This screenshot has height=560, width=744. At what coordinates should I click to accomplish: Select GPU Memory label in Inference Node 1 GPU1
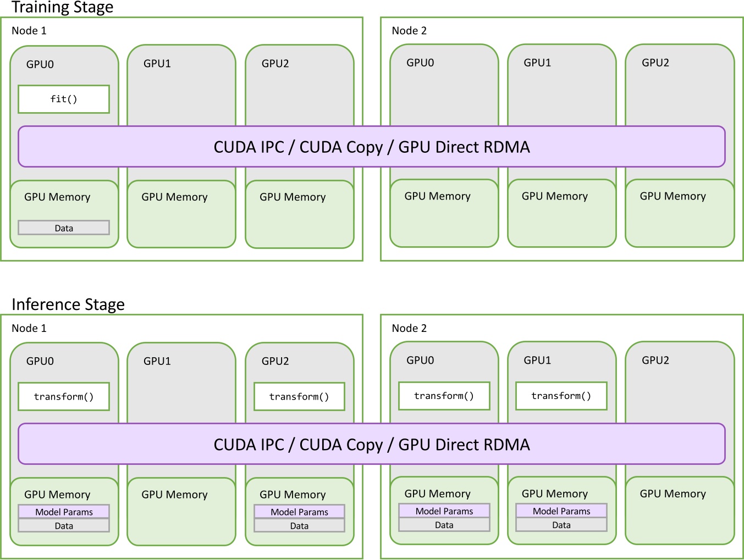coord(174,495)
